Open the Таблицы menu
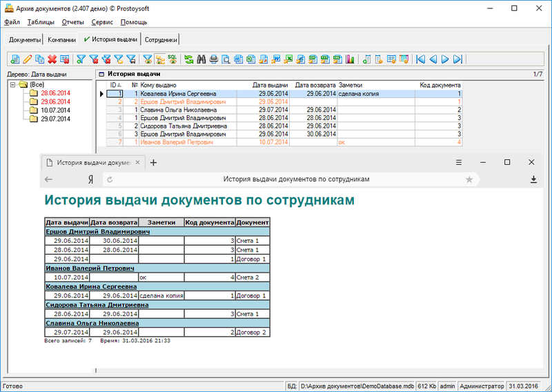The height and width of the screenshot is (392, 552). 41,22
